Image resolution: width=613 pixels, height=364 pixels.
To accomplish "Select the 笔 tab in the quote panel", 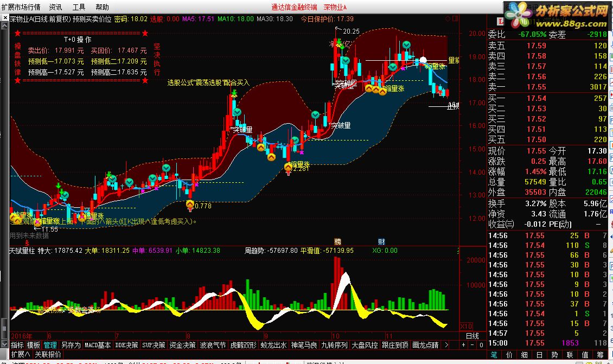I will pyautogui.click(x=494, y=355).
